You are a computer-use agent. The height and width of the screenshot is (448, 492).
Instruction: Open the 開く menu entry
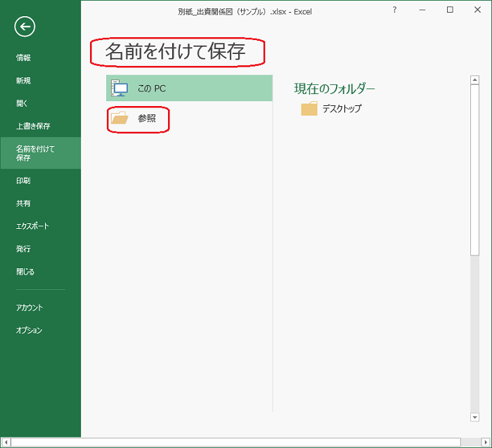(x=22, y=103)
